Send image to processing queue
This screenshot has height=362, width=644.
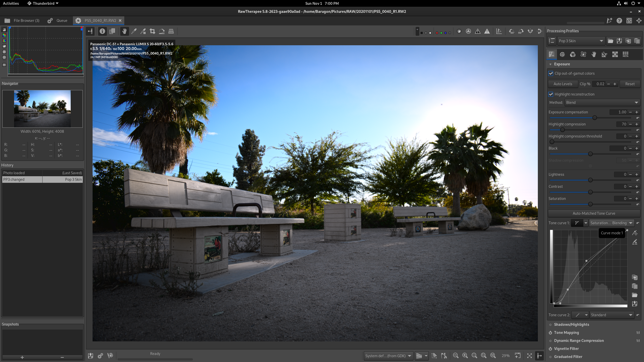[x=100, y=356]
